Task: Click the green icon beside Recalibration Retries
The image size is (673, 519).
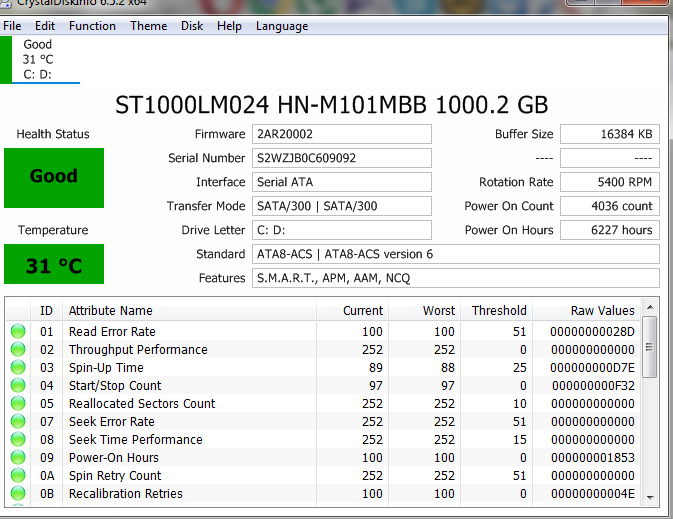Action: point(18,494)
